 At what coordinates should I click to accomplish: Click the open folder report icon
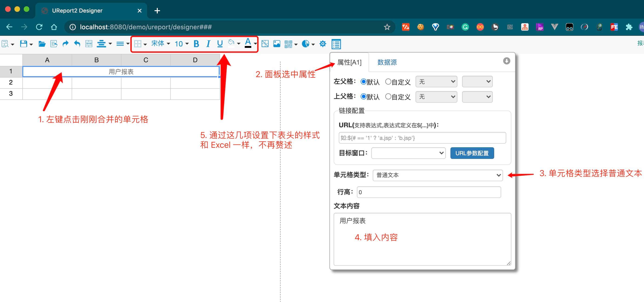coord(42,44)
